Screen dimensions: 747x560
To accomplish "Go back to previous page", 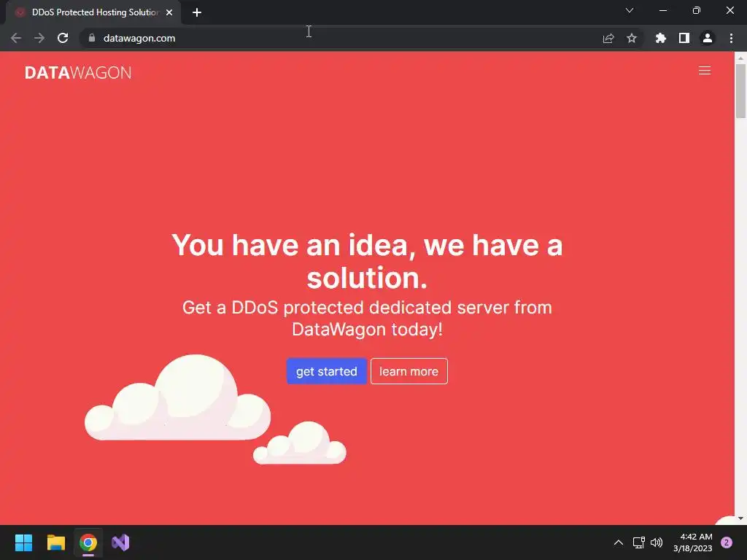I will (x=16, y=38).
